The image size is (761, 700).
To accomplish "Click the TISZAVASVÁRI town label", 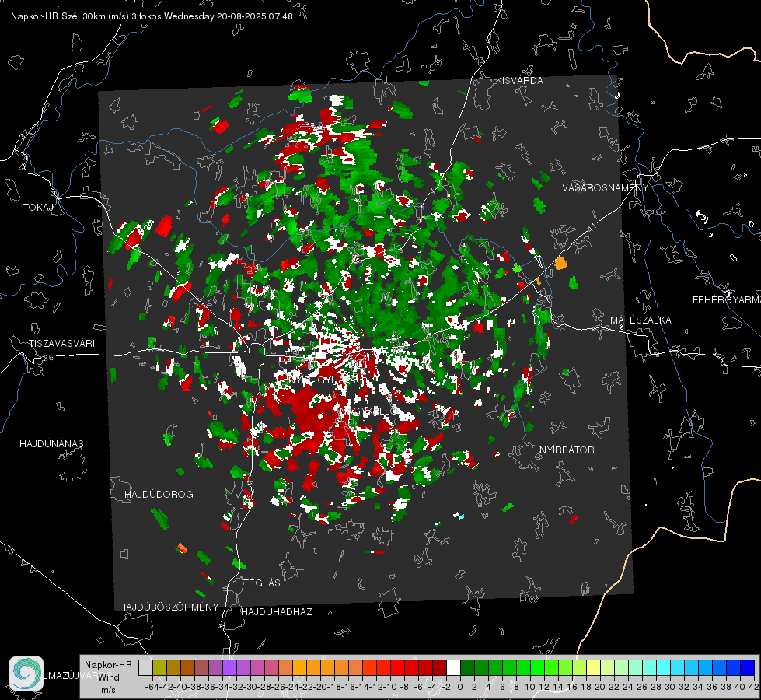I will point(61,344).
